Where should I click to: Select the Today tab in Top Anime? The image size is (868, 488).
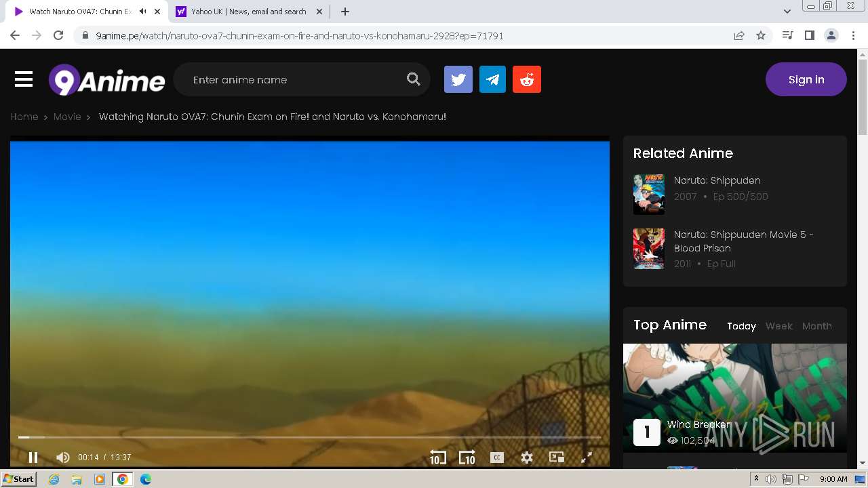pos(741,326)
